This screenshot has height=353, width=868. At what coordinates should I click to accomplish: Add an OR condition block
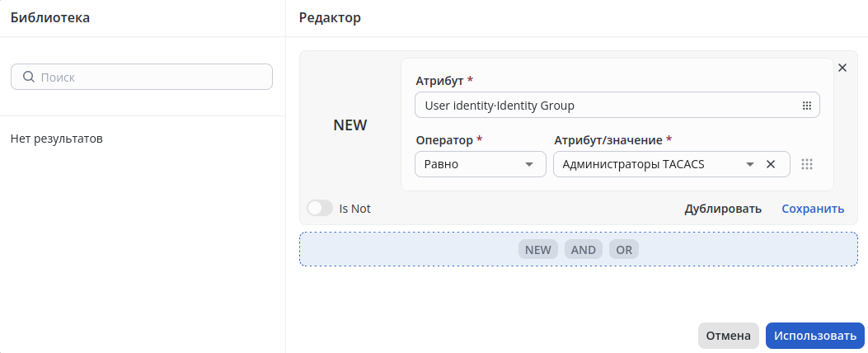(624, 250)
